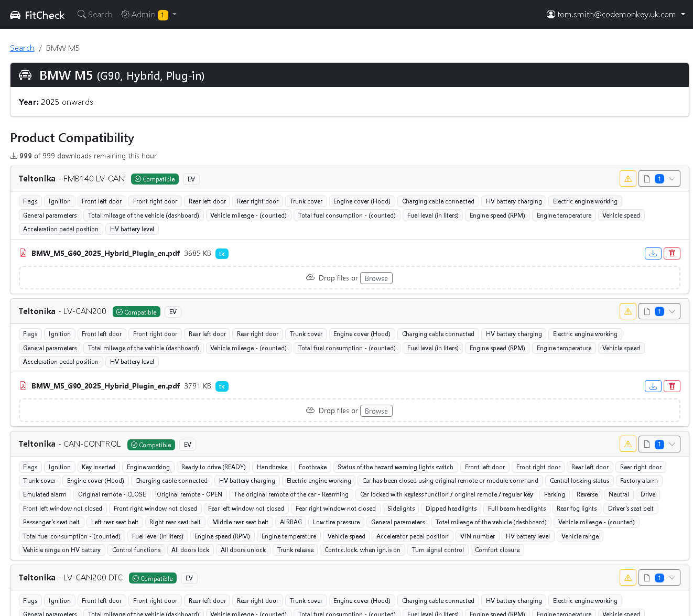The width and height of the screenshot is (693, 616).
Task: Open the tom.smith account dropdown
Action: click(x=616, y=15)
